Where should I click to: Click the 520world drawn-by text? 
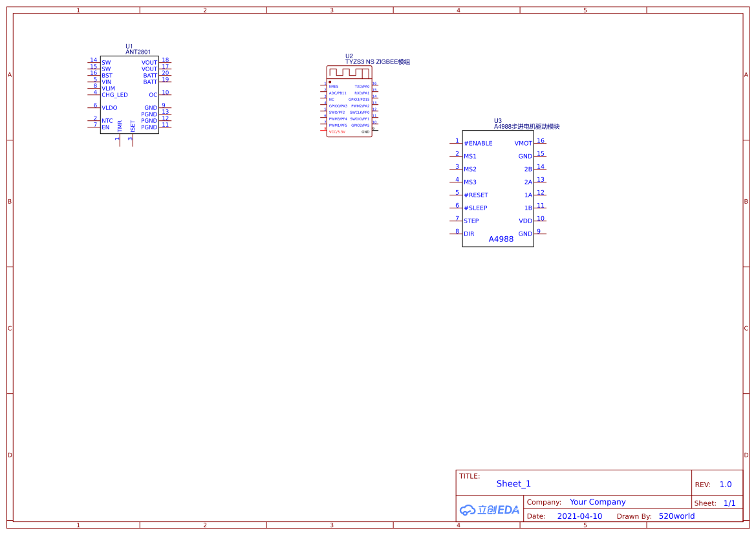(676, 516)
